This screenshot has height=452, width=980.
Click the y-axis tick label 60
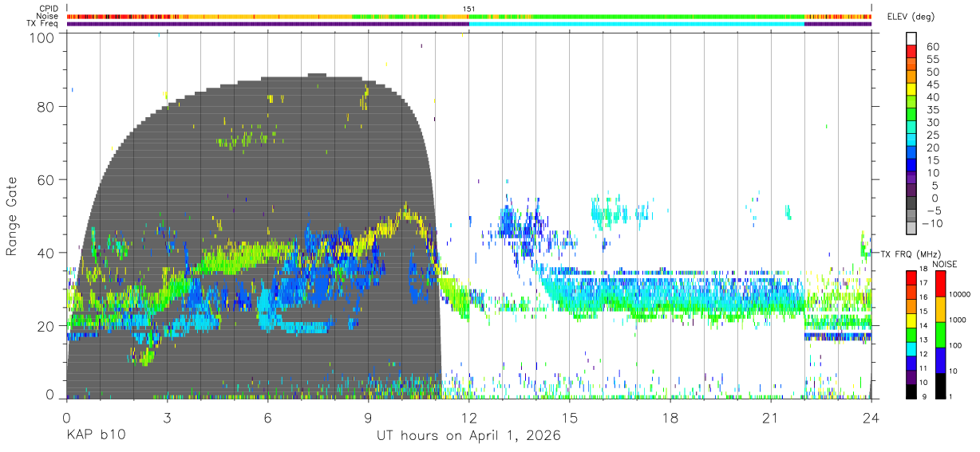[x=47, y=179]
